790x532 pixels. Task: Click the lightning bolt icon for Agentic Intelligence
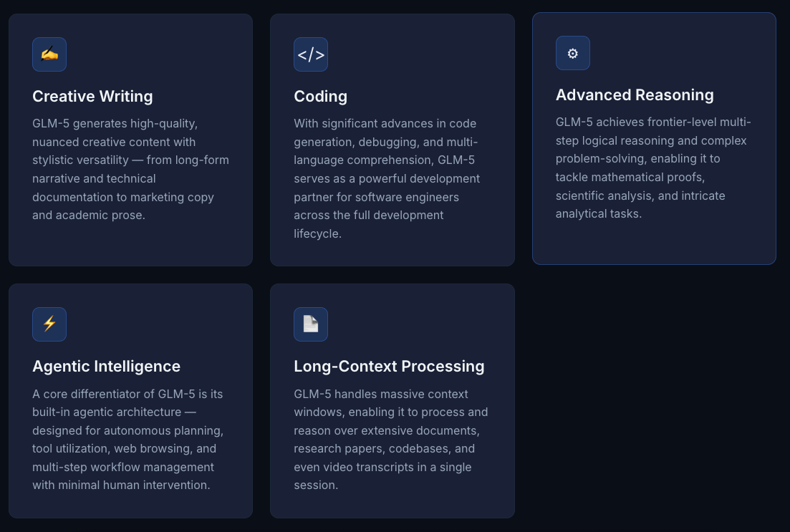click(x=49, y=324)
